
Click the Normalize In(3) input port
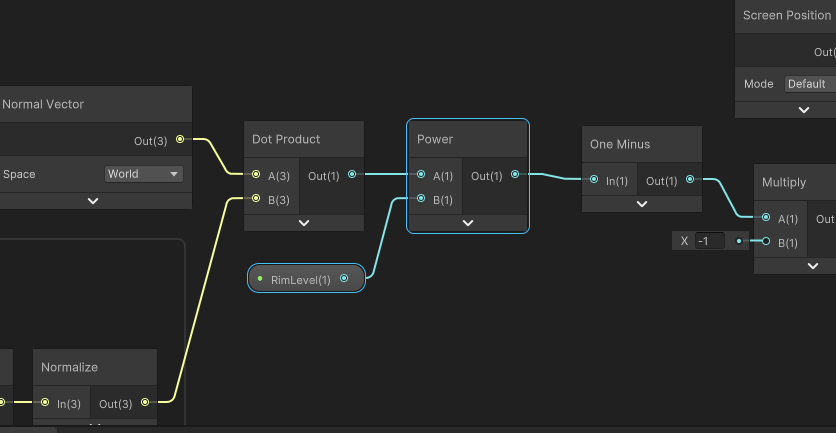(45, 402)
